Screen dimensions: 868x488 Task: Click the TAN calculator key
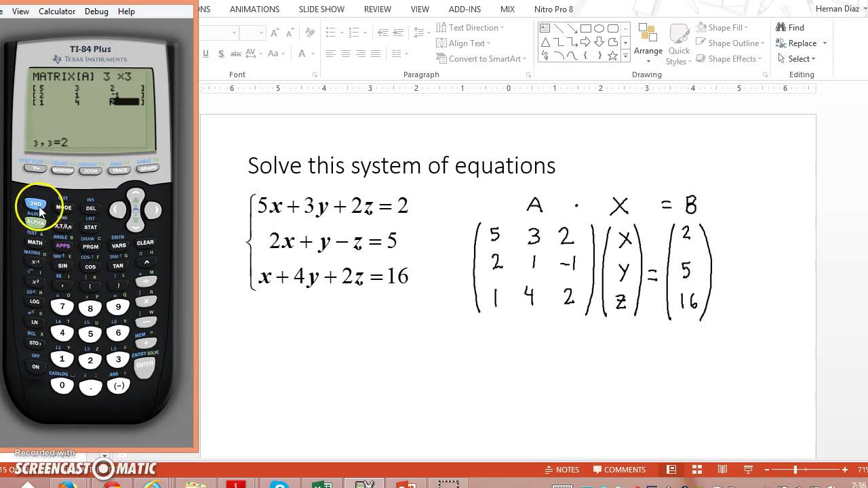pos(119,266)
